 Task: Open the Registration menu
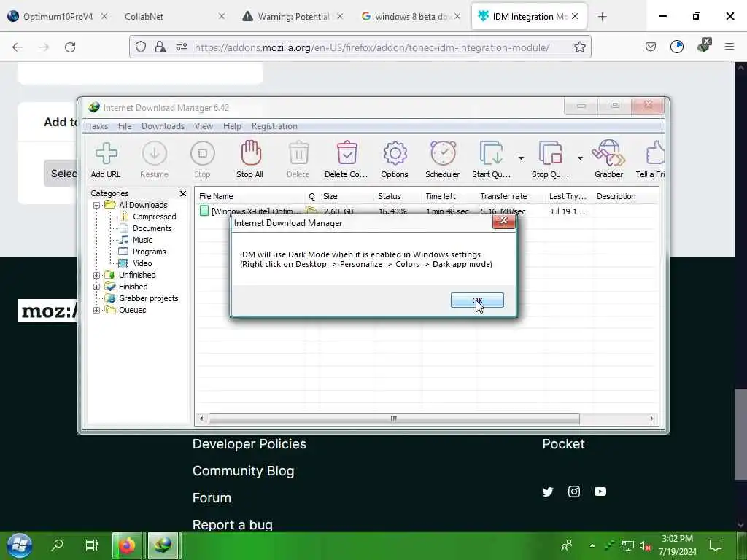point(274,126)
